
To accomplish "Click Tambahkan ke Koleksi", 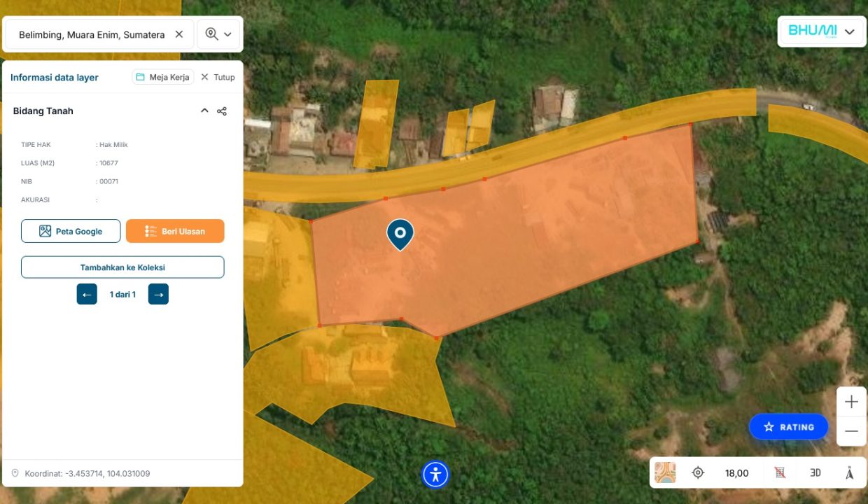I will pos(122,267).
